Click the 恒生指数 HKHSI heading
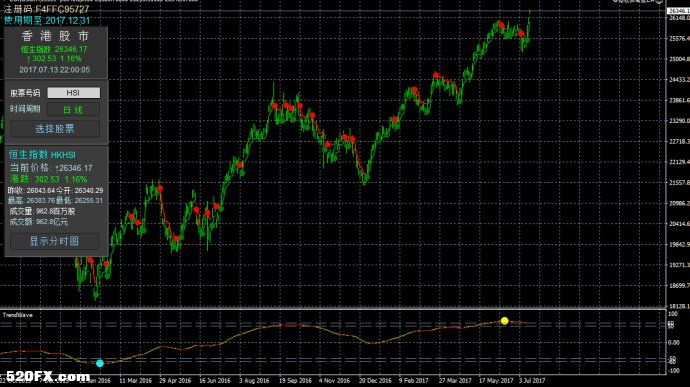The width and height of the screenshot is (690, 387). pos(42,155)
